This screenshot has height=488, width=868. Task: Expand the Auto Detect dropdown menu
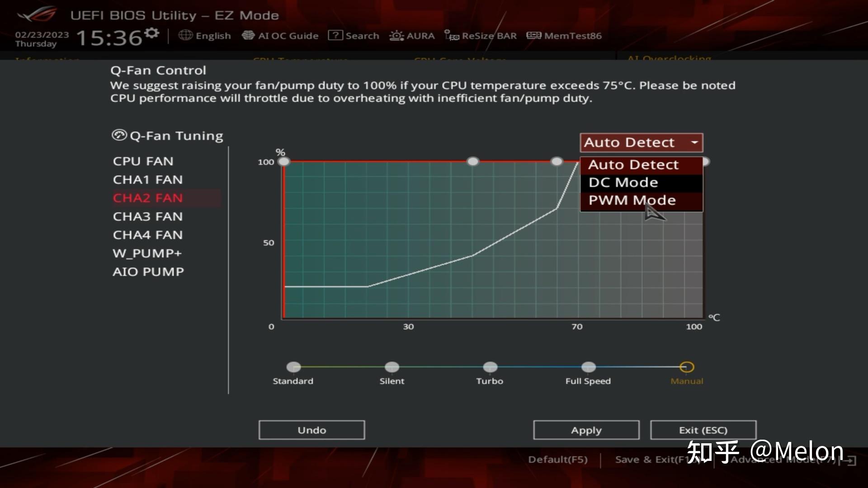640,142
